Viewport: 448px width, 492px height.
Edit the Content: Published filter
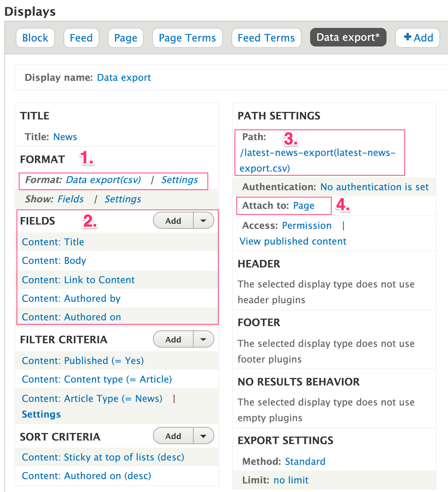tap(83, 360)
